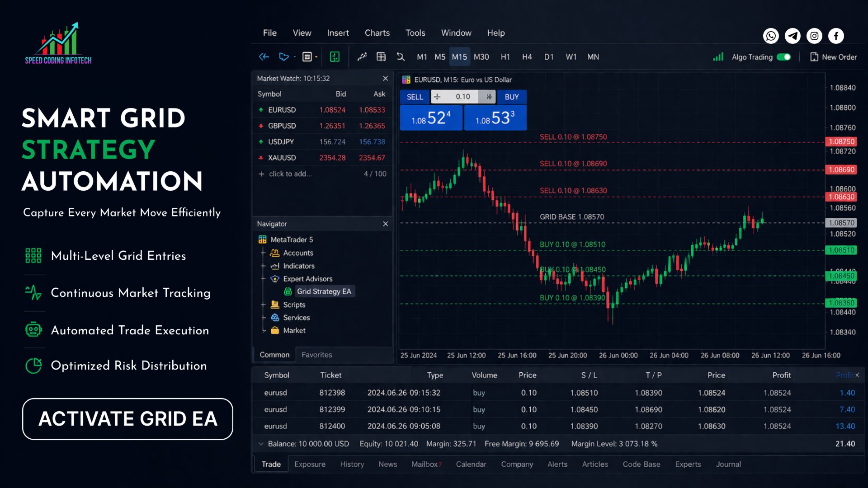Select the M15 timeframe
The width and height of the screenshot is (868, 488).
pyautogui.click(x=459, y=57)
